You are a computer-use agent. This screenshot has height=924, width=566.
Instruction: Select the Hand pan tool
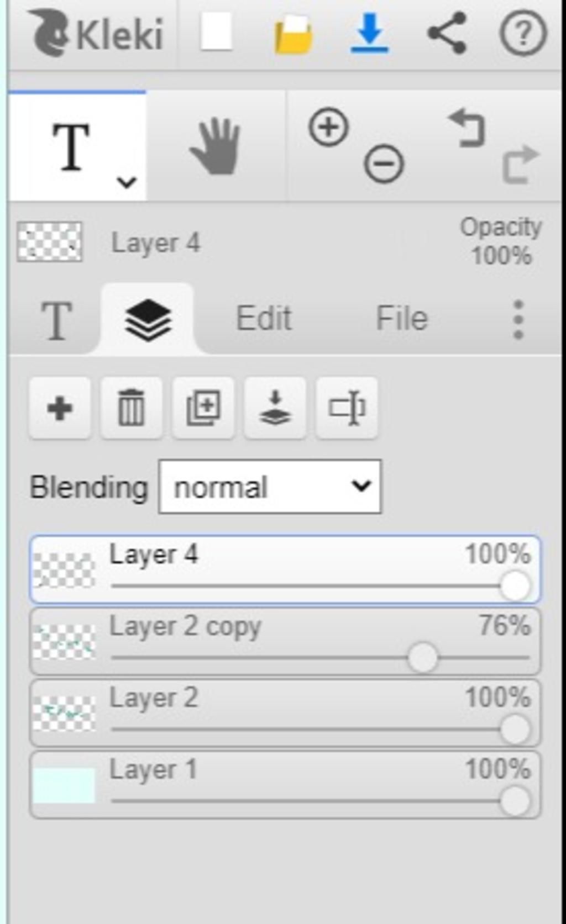coord(216,146)
